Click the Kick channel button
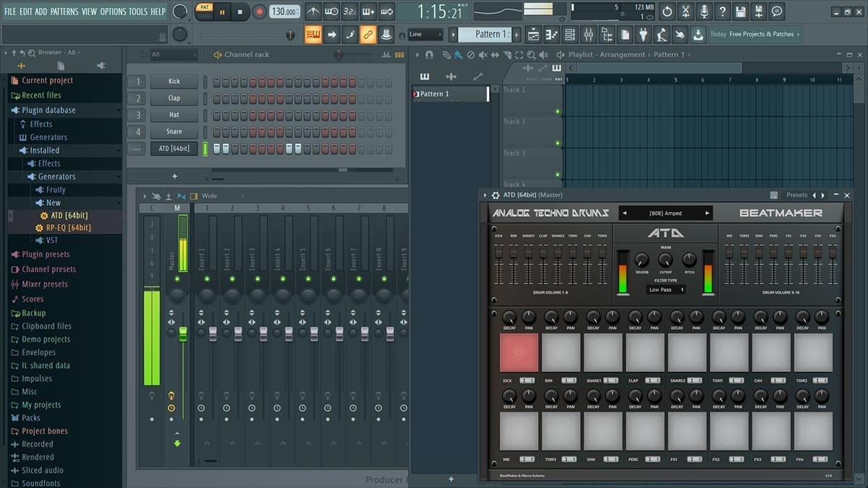The image size is (868, 488). [174, 82]
